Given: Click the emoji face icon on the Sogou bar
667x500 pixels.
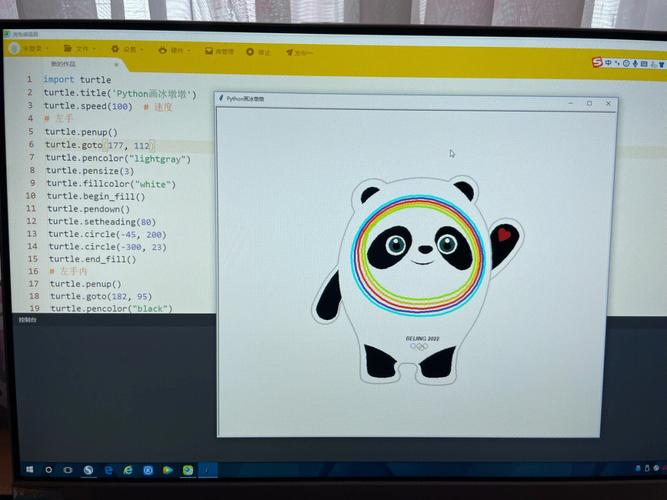Looking at the screenshot, I should 626,63.
